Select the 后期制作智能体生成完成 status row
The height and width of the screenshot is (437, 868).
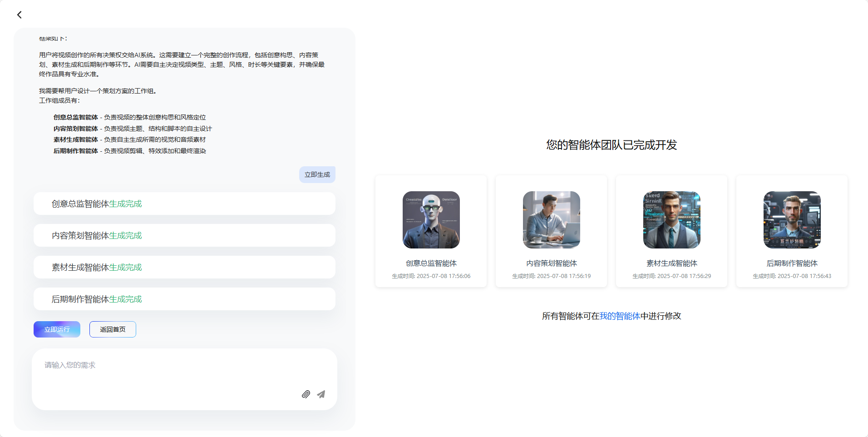tap(184, 299)
